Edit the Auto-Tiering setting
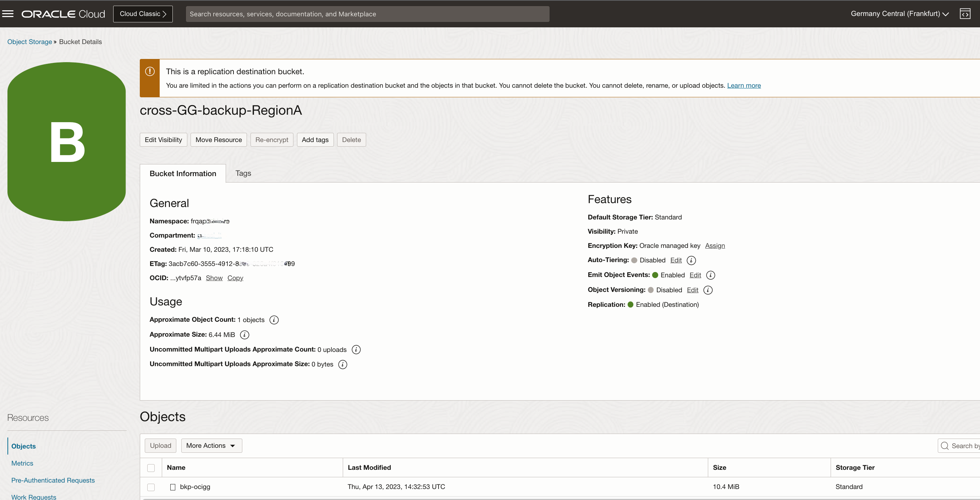 coord(676,260)
